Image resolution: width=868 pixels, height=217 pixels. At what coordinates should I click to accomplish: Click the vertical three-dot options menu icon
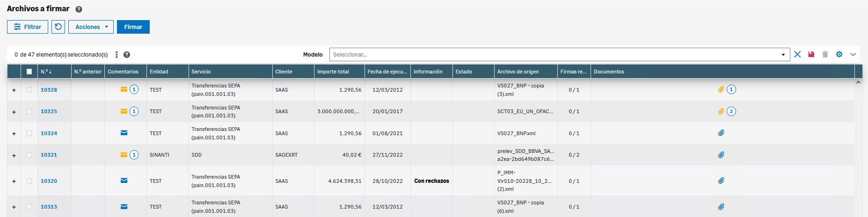117,55
